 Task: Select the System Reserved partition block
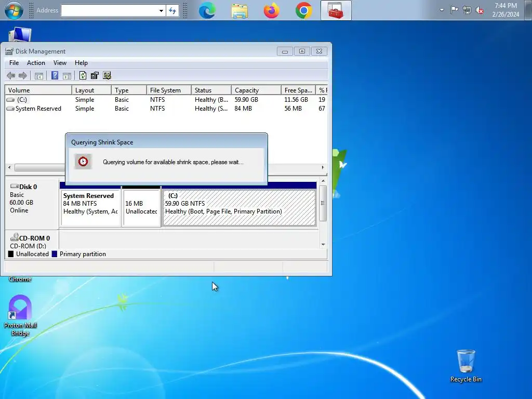[x=91, y=207]
